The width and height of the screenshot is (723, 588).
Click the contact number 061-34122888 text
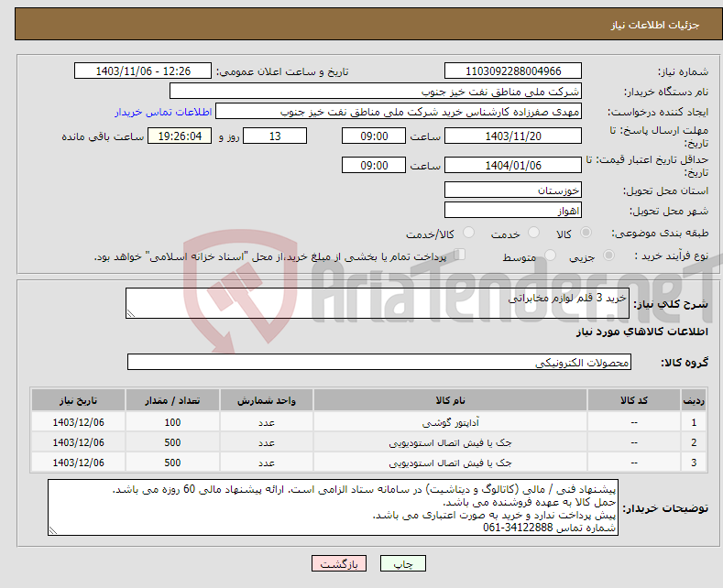tap(518, 528)
